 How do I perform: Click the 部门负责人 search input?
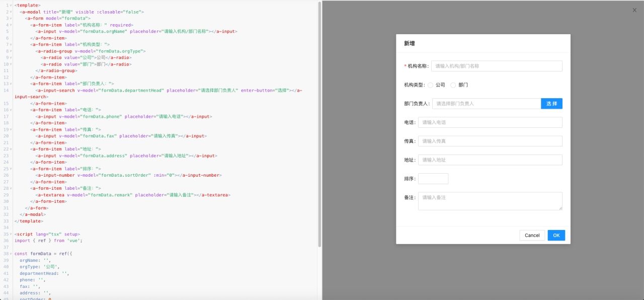point(486,103)
